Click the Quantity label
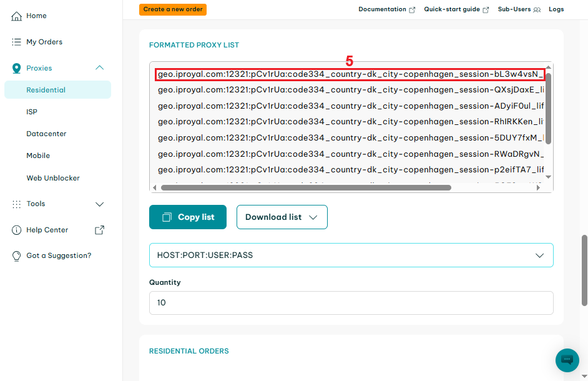588x381 pixels. 165,282
